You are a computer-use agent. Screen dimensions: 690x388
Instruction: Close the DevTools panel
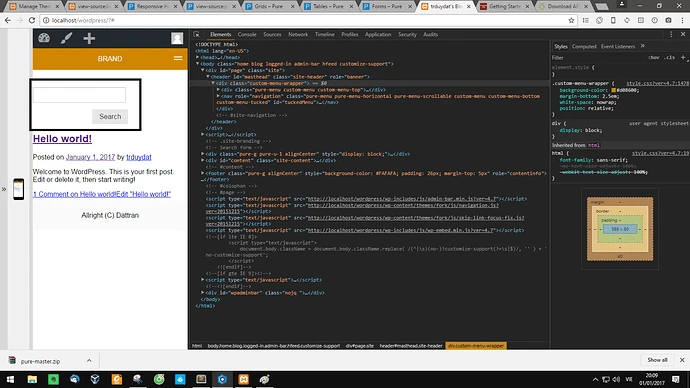[x=683, y=34]
